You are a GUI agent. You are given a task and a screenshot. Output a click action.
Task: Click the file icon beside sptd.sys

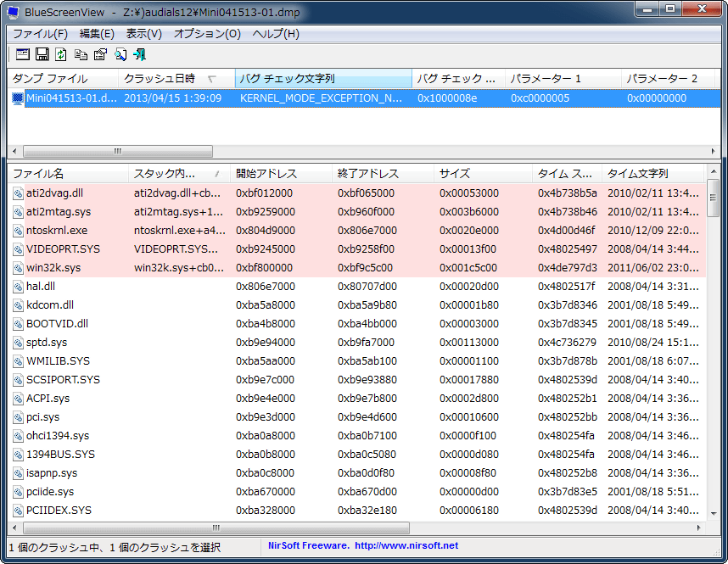coord(18,343)
